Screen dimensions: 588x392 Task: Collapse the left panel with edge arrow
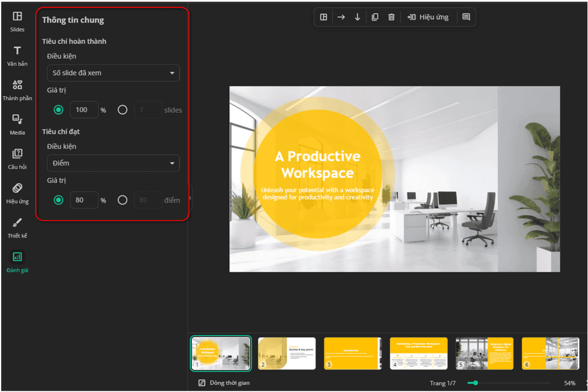click(190, 198)
